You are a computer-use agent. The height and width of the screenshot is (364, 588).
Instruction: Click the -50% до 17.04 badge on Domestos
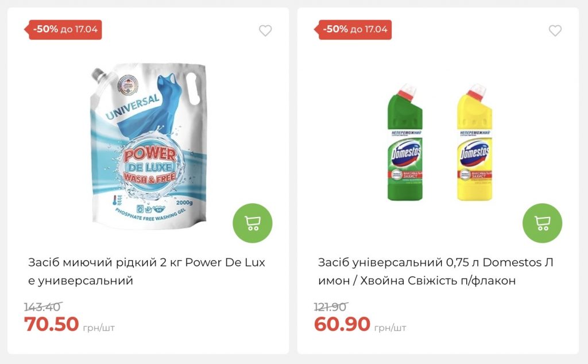(355, 29)
